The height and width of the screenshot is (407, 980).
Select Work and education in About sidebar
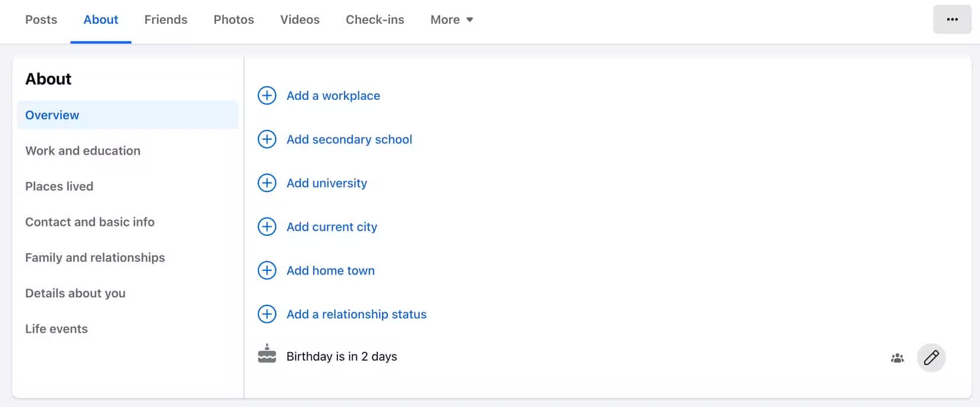pos(83,151)
